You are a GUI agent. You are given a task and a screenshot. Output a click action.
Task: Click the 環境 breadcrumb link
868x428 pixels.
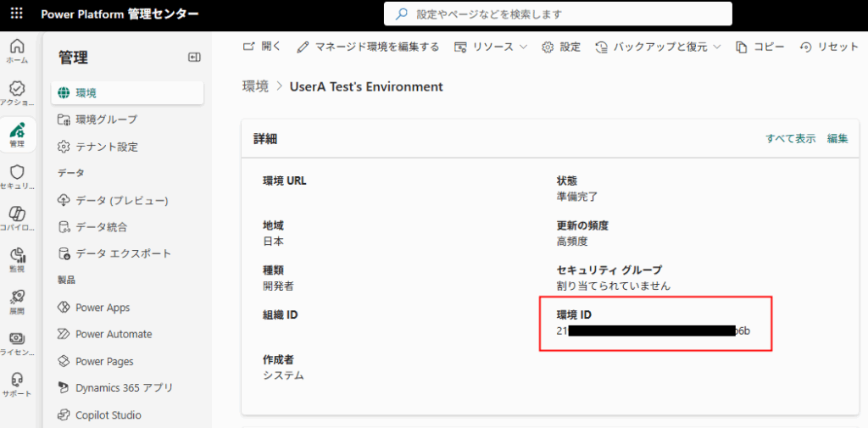(x=255, y=86)
